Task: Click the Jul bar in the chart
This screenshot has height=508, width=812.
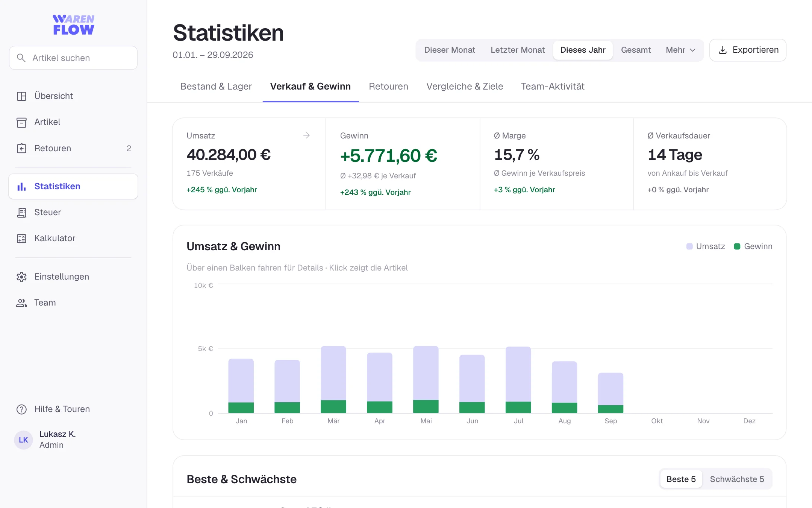Action: [518, 380]
